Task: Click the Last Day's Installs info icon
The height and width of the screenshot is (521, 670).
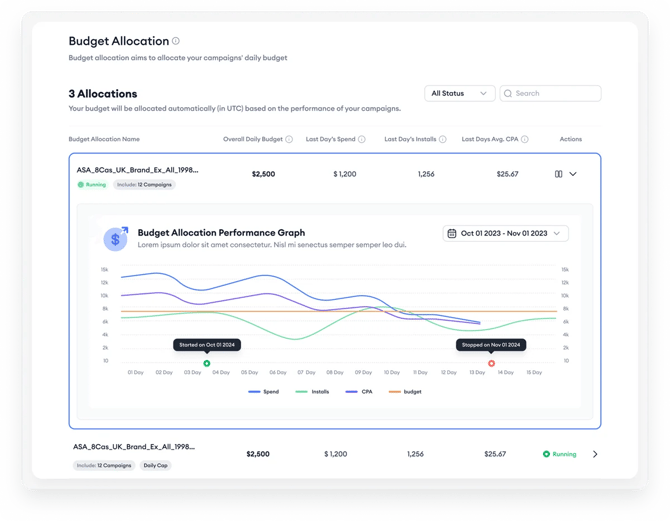Action: point(442,140)
